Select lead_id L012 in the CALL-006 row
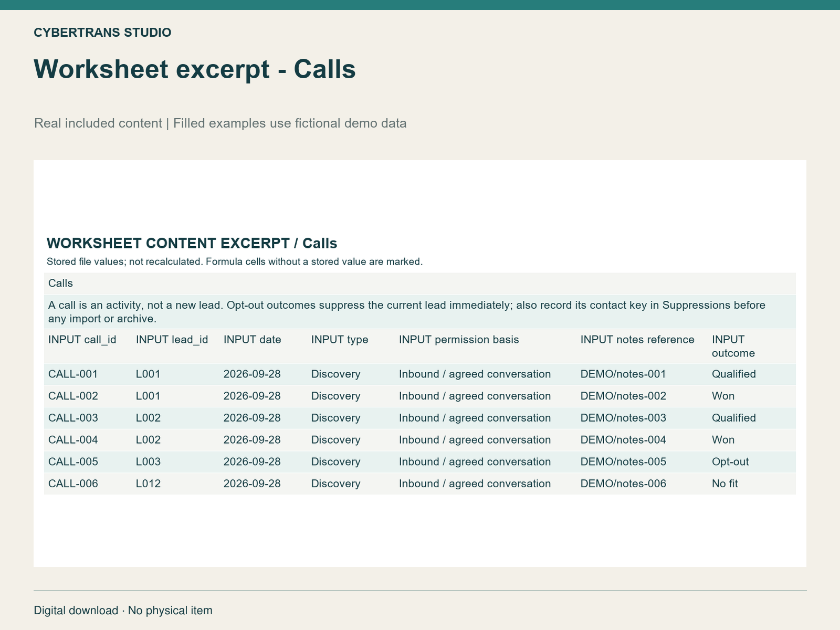The width and height of the screenshot is (840, 630). (148, 484)
